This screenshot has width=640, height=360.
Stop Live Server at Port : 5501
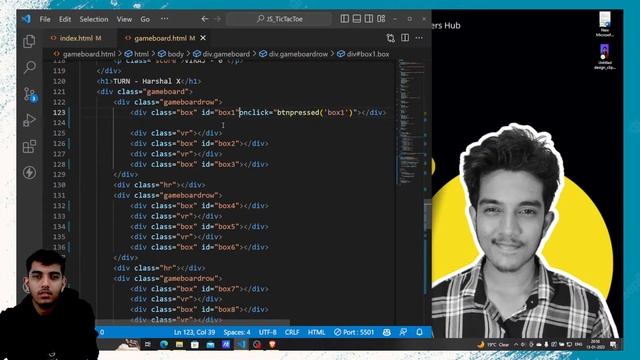[354, 332]
